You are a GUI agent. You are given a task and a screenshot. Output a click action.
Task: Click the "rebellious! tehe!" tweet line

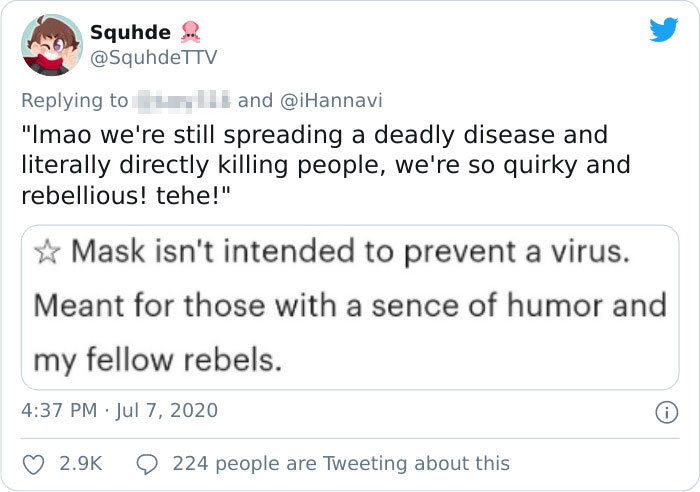click(x=126, y=194)
